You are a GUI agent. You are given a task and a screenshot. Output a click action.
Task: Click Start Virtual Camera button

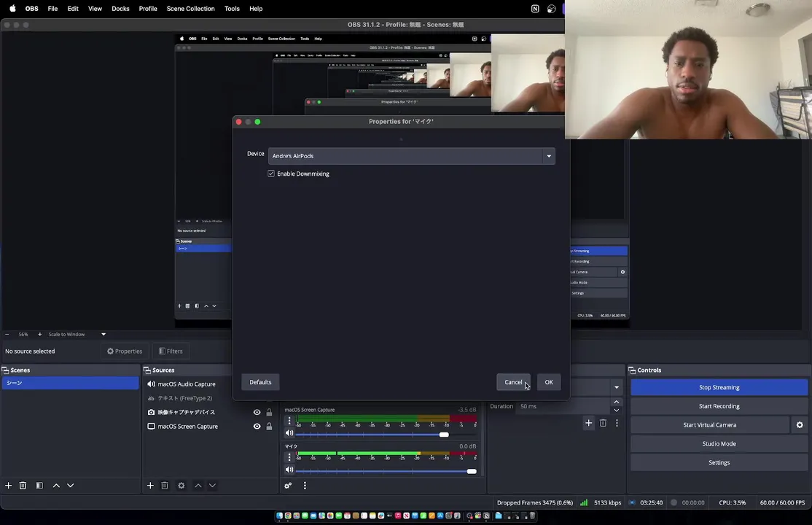[709, 425]
